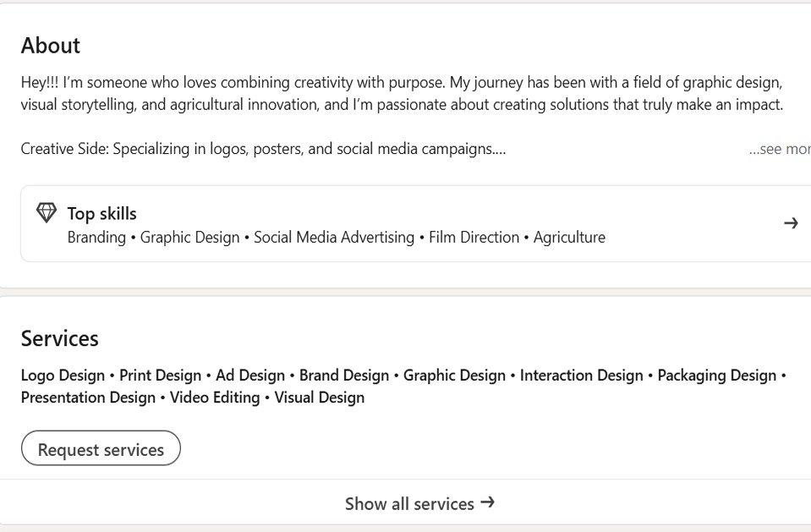
Task: Click the arrow next to Show all services
Action: pyautogui.click(x=487, y=502)
